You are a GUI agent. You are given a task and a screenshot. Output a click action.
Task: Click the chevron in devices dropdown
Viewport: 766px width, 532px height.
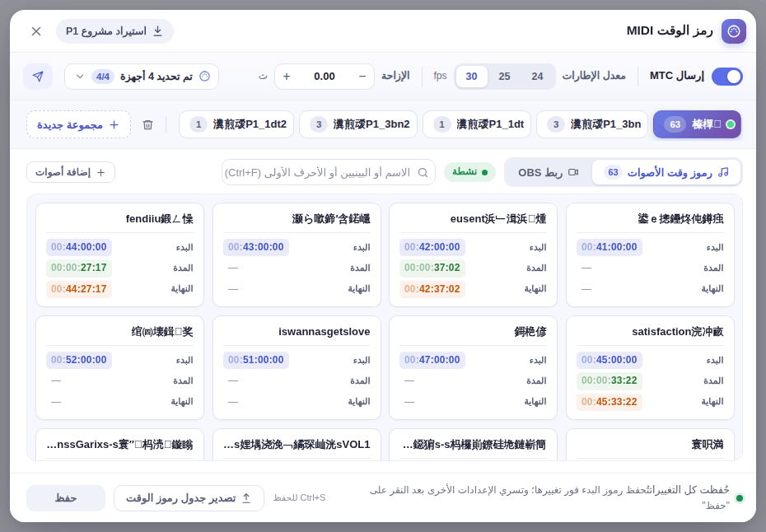coord(80,77)
